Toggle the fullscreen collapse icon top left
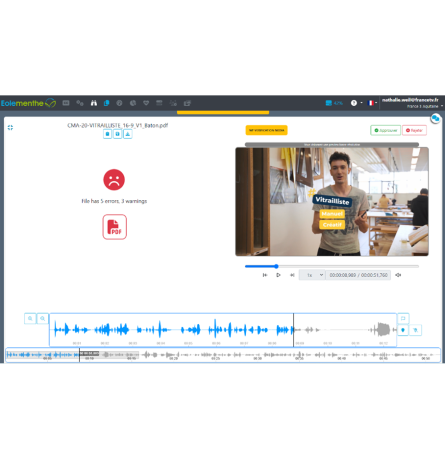This screenshot has width=445, height=457. pyautogui.click(x=10, y=127)
